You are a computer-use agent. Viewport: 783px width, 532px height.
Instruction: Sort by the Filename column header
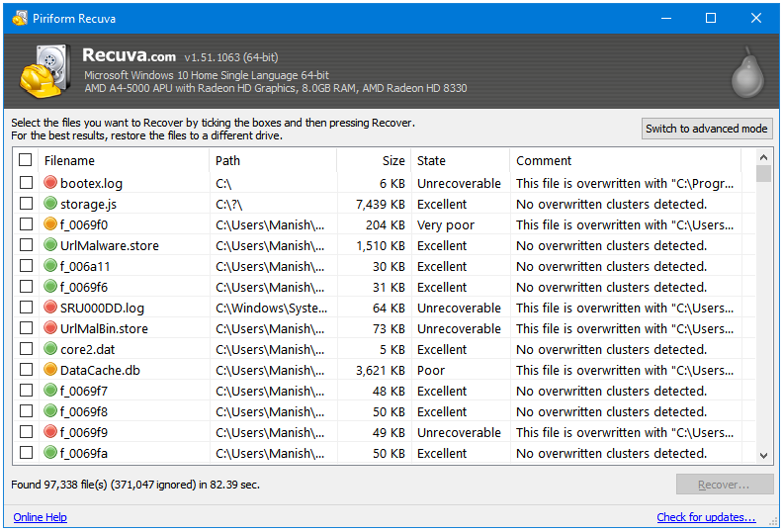124,161
